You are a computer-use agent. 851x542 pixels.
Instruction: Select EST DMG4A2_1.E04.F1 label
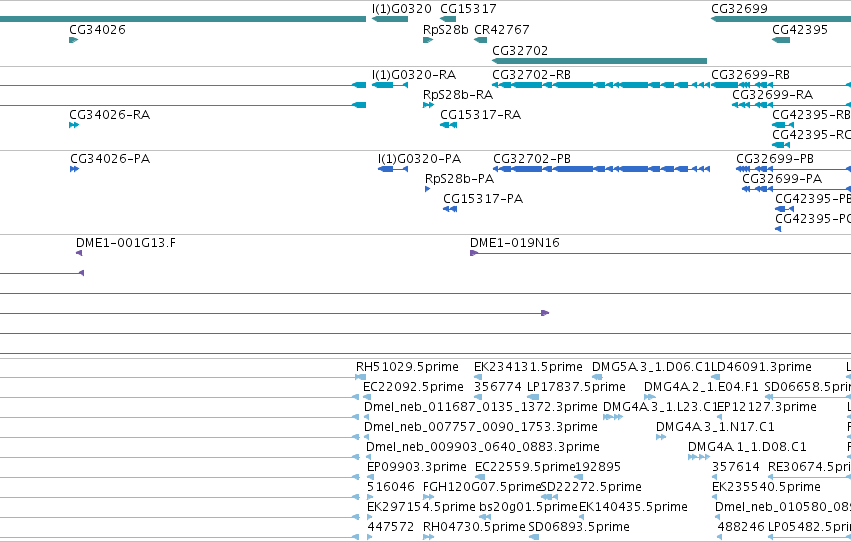(x=701, y=387)
